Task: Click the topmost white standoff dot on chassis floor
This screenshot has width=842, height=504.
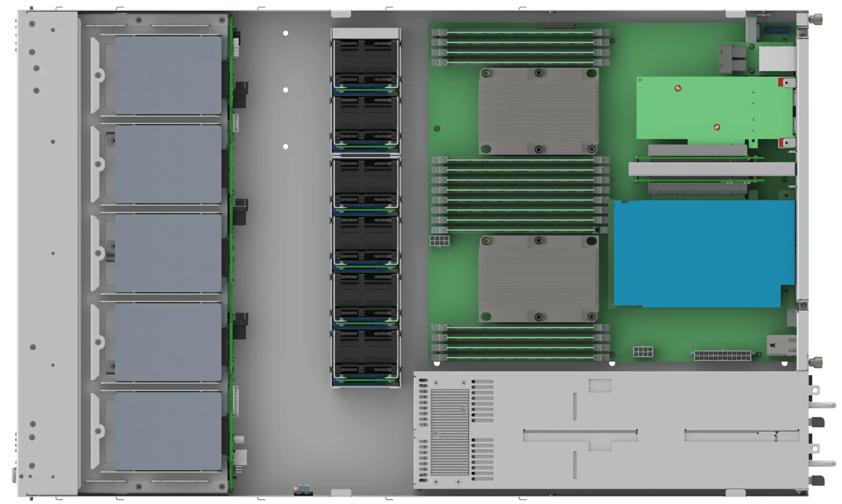Action: [x=286, y=33]
